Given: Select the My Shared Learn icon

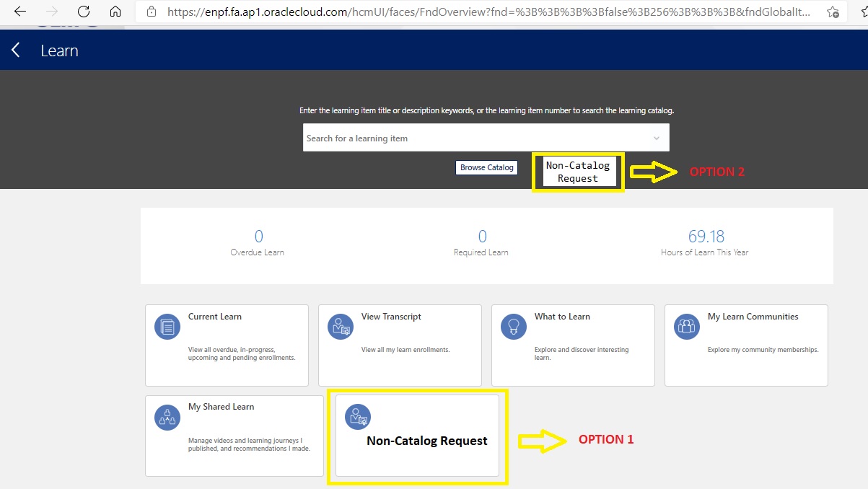Looking at the screenshot, I should coord(167,417).
